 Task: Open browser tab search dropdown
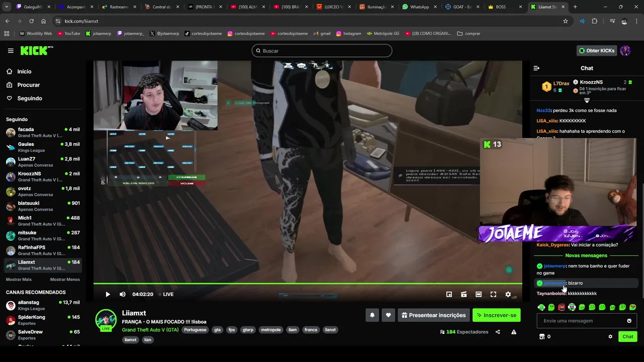click(x=7, y=7)
